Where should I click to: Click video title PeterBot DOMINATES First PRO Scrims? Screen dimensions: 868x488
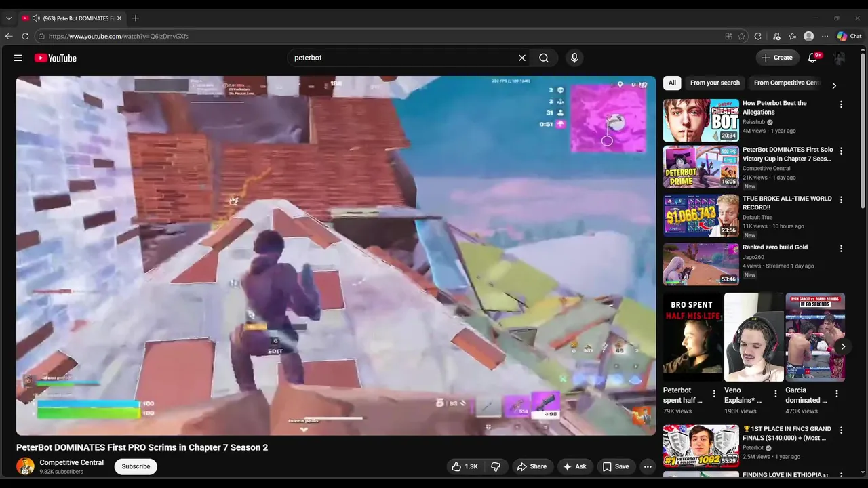coord(142,447)
